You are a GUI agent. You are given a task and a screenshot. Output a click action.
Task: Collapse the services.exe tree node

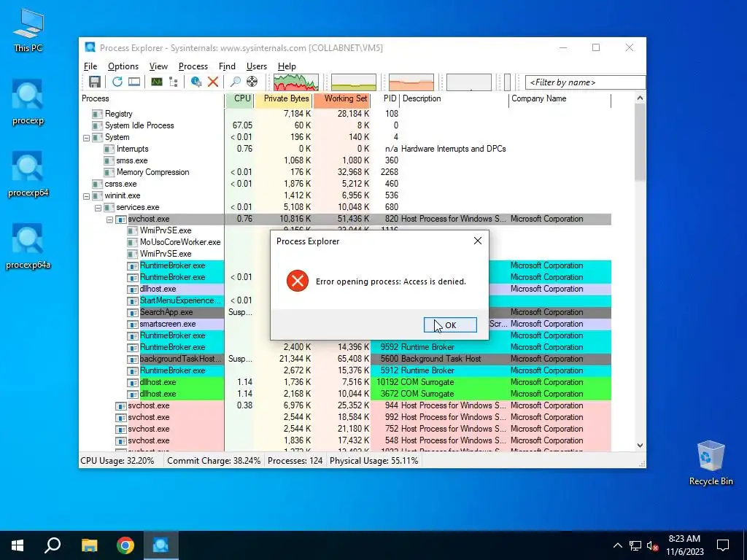tap(98, 208)
